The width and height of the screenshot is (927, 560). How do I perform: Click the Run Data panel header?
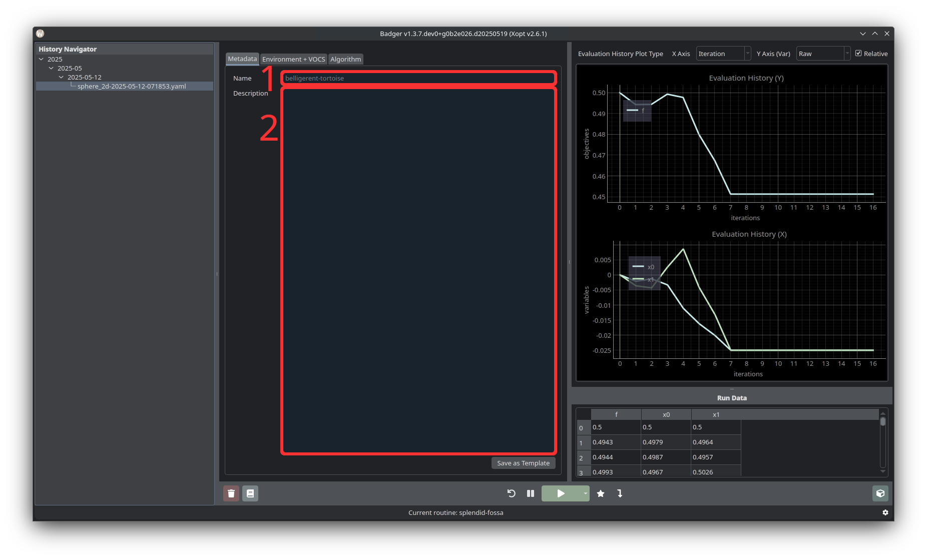731,398
